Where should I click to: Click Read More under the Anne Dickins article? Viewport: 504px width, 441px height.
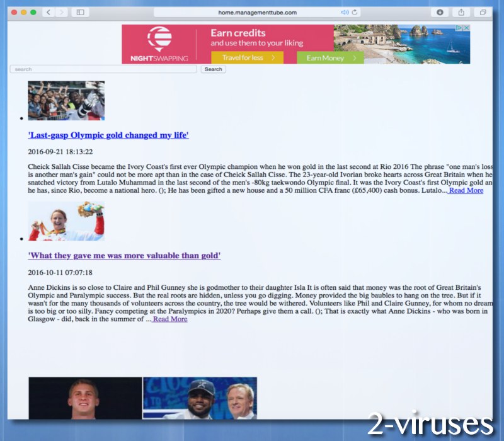click(x=169, y=319)
